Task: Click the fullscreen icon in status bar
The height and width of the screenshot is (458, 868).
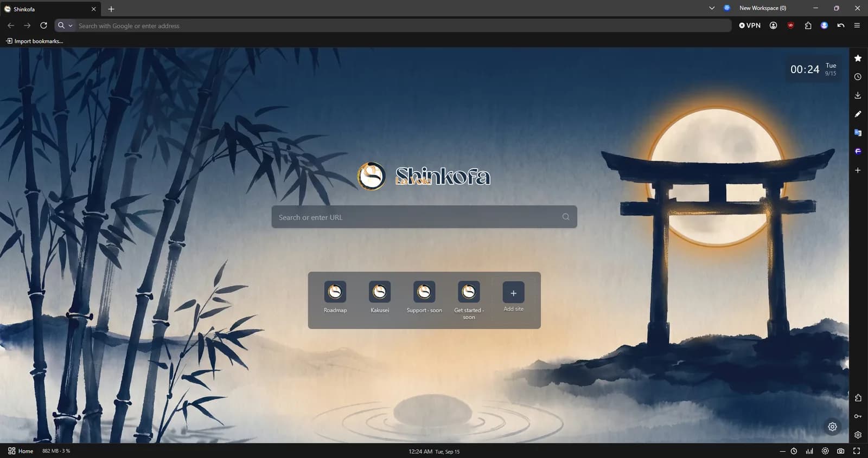Action: click(x=857, y=451)
